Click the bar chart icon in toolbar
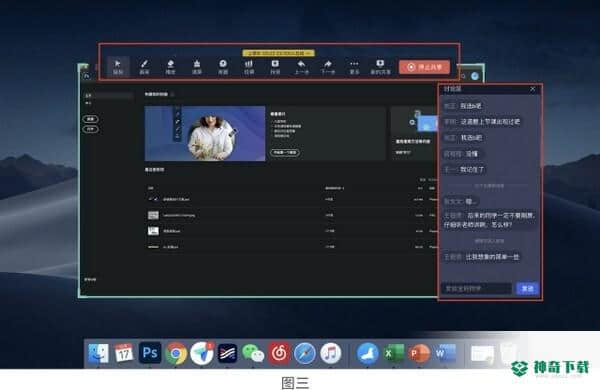 249,67
